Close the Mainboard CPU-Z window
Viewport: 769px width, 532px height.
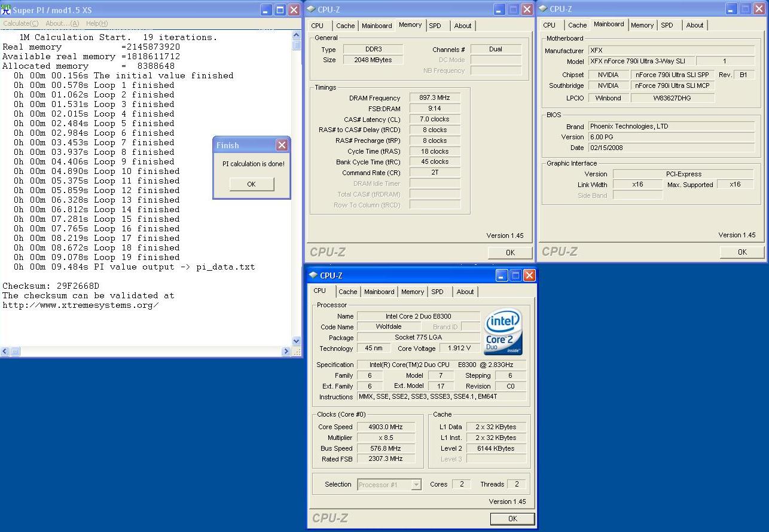coord(759,9)
